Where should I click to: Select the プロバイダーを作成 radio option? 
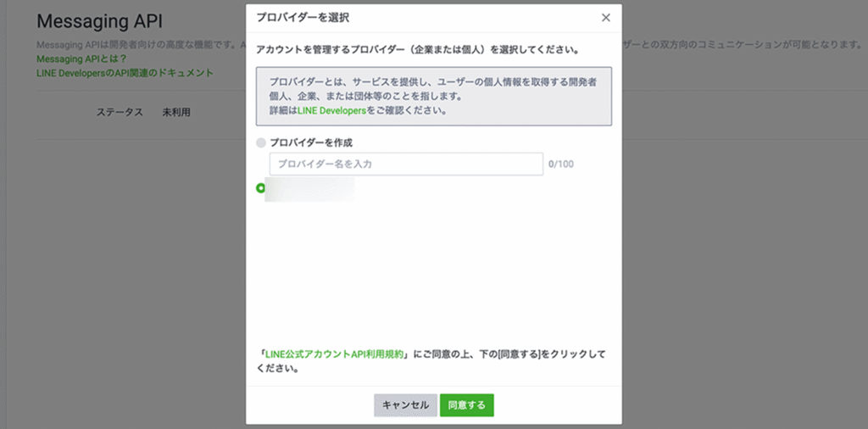[261, 142]
